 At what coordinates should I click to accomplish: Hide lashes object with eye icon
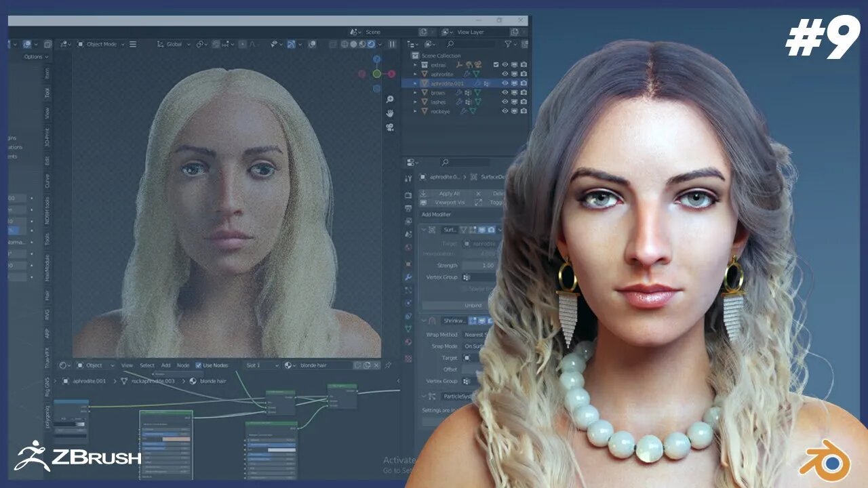[505, 102]
